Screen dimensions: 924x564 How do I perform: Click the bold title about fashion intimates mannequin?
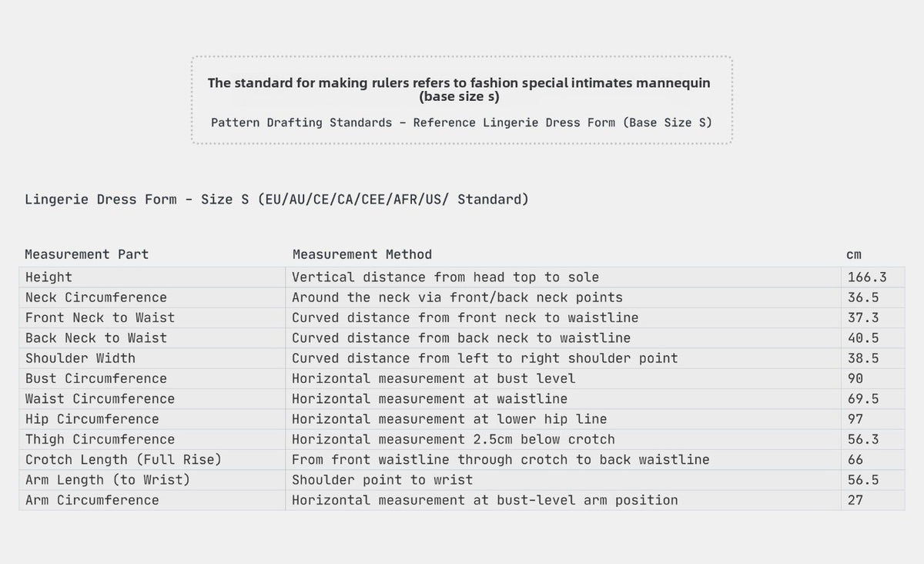pos(459,89)
